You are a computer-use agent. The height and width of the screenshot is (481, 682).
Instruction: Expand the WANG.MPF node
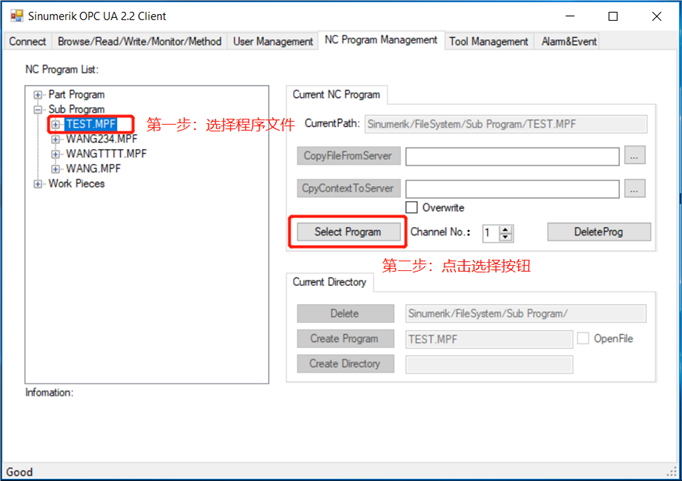tap(55, 169)
